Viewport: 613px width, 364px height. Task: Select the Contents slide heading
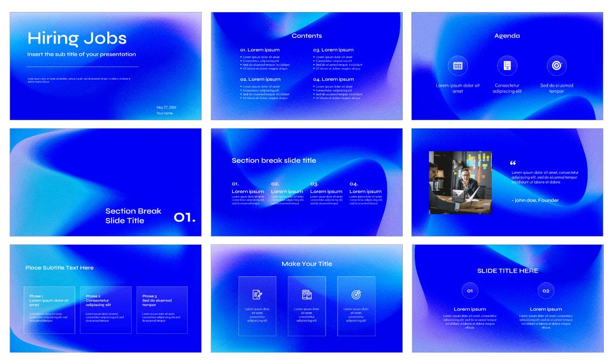pos(306,36)
